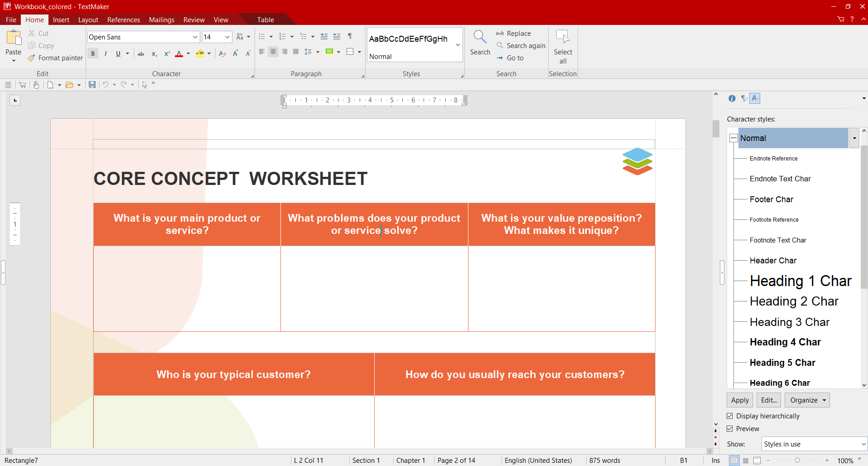Apply strikethrough to selected text

141,53
